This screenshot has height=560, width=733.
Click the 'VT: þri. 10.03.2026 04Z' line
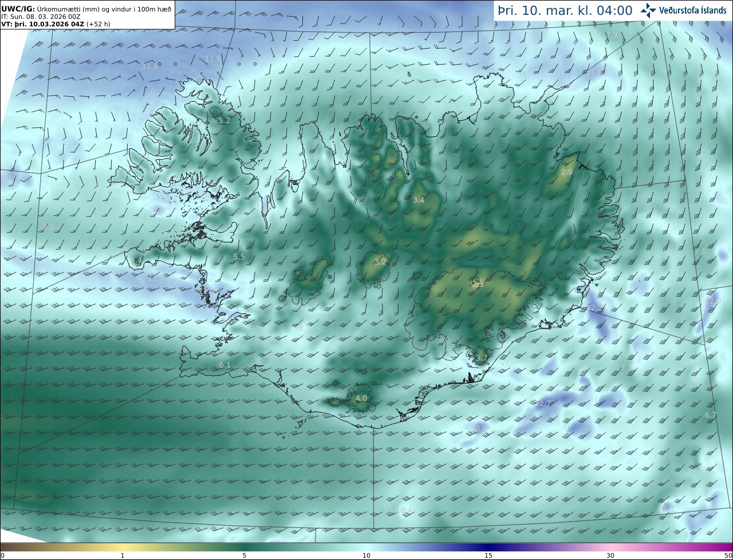56,24
